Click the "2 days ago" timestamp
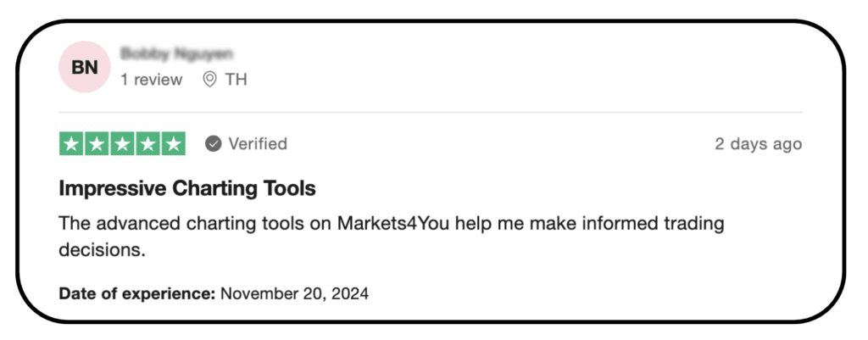 [758, 144]
